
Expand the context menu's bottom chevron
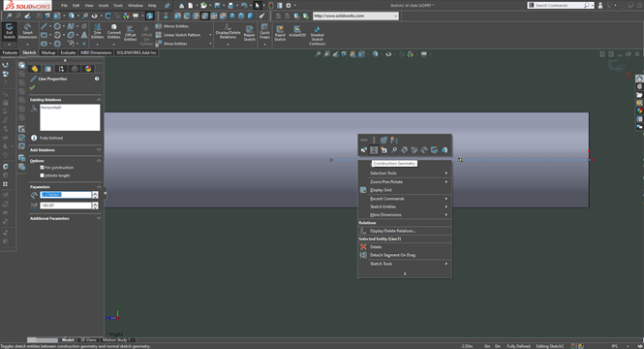coord(405,273)
